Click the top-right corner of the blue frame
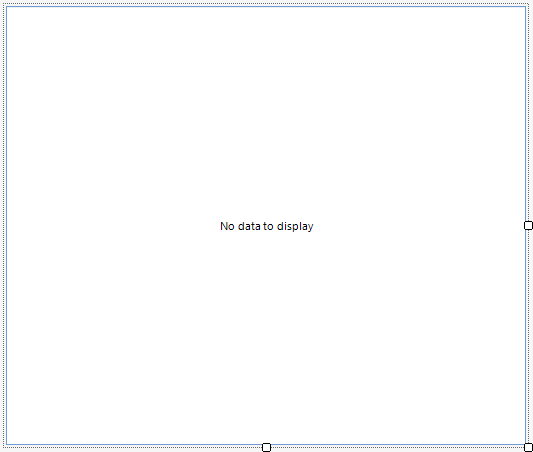The width and height of the screenshot is (533, 452). [x=526, y=6]
